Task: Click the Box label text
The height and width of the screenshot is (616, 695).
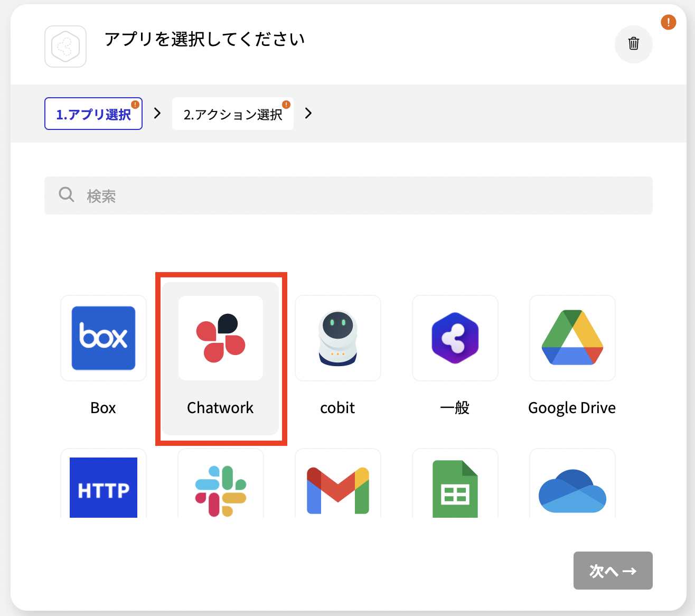Action: tap(103, 408)
